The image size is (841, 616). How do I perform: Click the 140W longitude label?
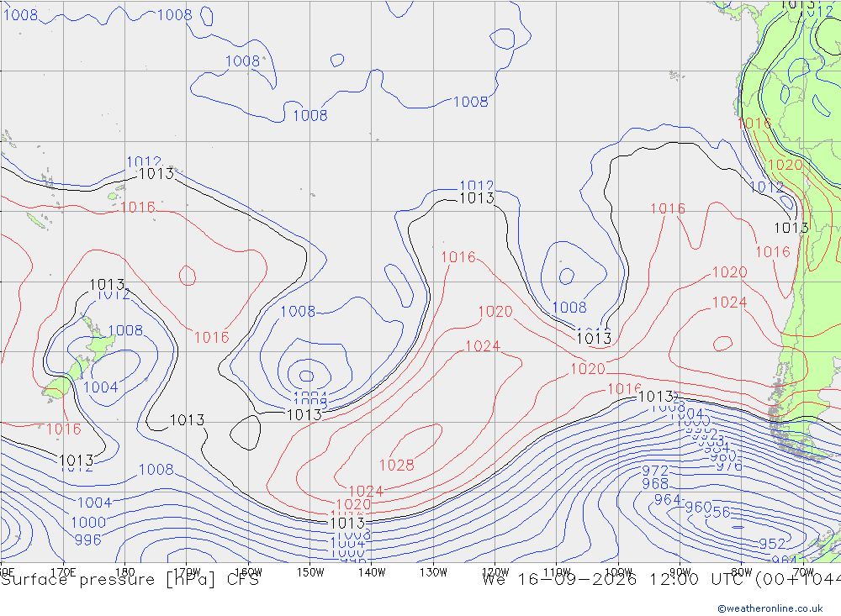(372, 572)
